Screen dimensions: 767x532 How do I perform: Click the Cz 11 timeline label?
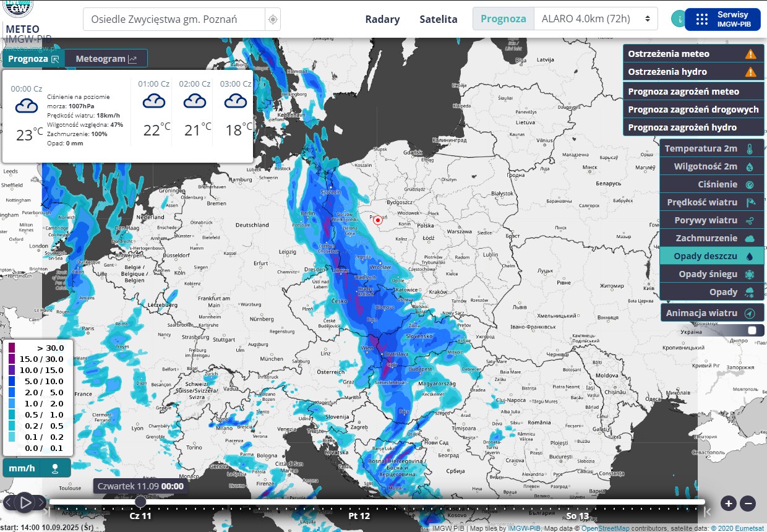pyautogui.click(x=140, y=516)
